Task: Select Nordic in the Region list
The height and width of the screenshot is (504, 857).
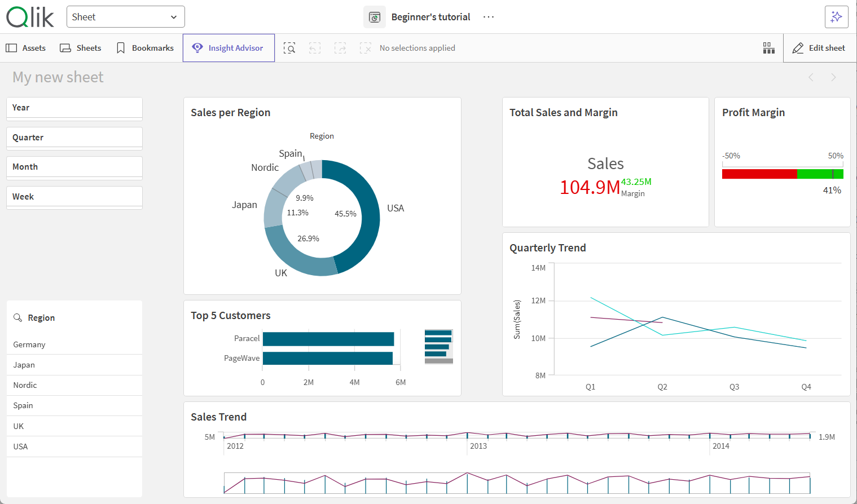Action: pos(74,385)
